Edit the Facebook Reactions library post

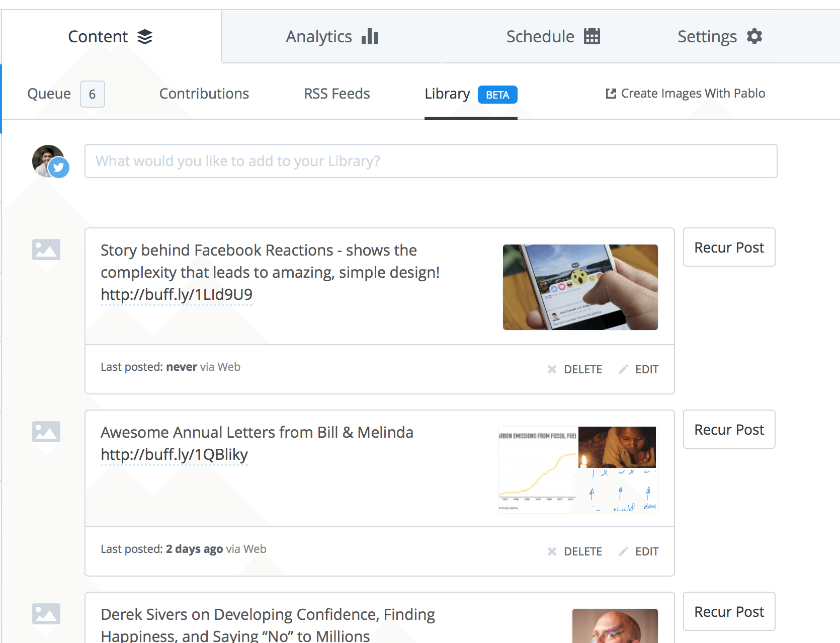coord(639,369)
